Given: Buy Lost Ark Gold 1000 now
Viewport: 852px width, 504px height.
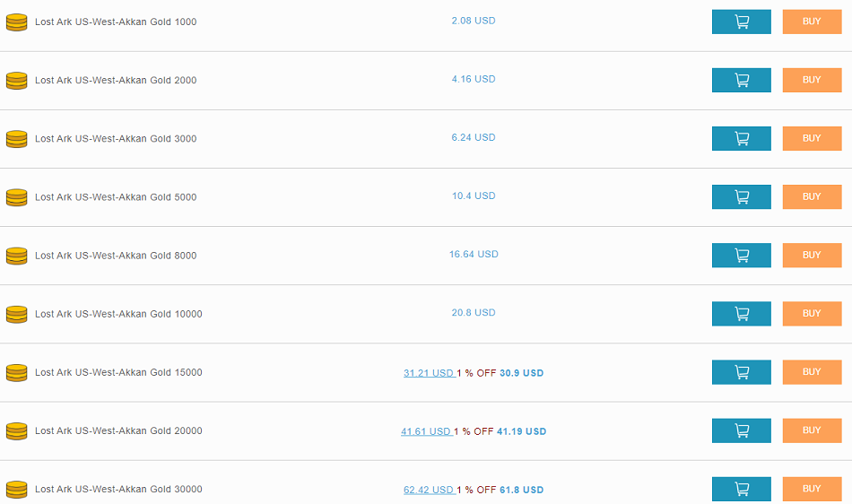Looking at the screenshot, I should 812,22.
